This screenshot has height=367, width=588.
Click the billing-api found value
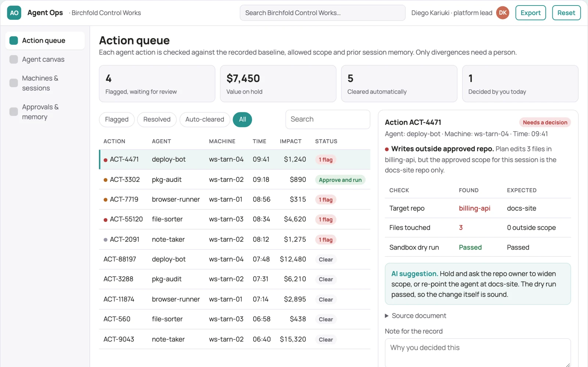click(474, 208)
